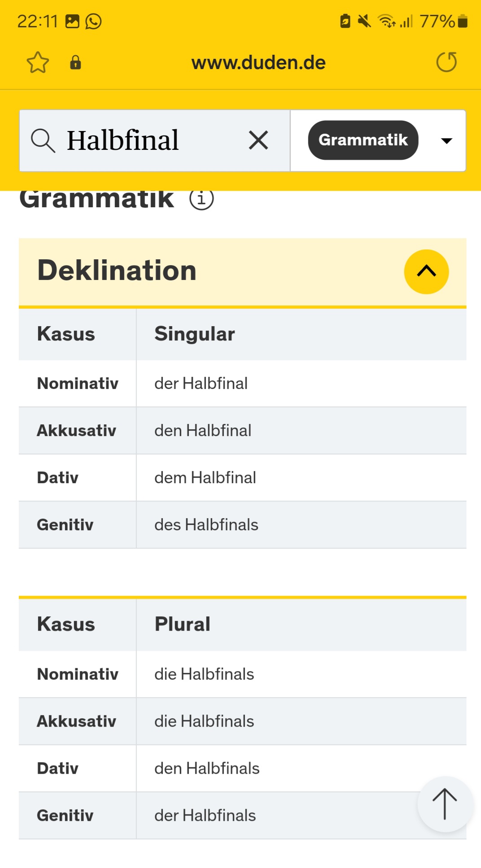Focus the Halbfinal search field

pos(154,140)
